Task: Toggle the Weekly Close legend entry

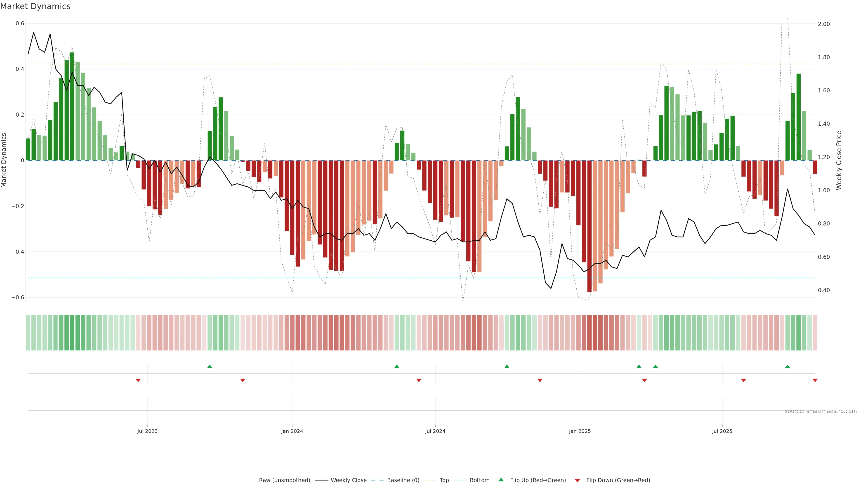Action: [x=348, y=480]
